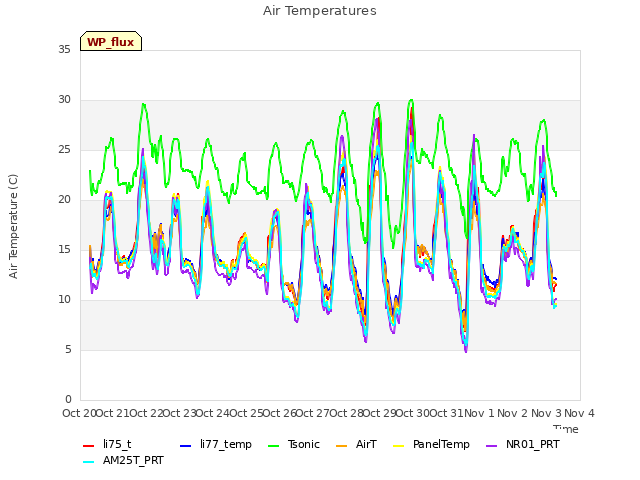Viewport: 640px width, 480px height.
Task: Click the blue li77_temp legend swatch
Action: [186, 446]
